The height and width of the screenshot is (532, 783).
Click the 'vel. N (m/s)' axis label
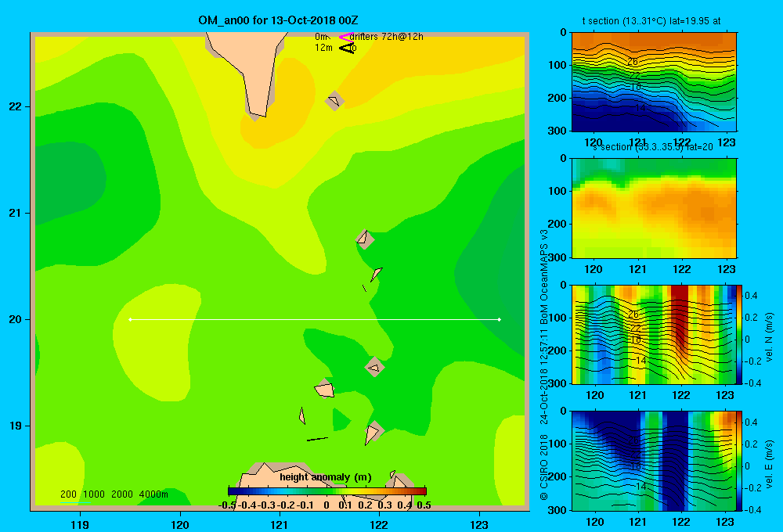pos(770,337)
